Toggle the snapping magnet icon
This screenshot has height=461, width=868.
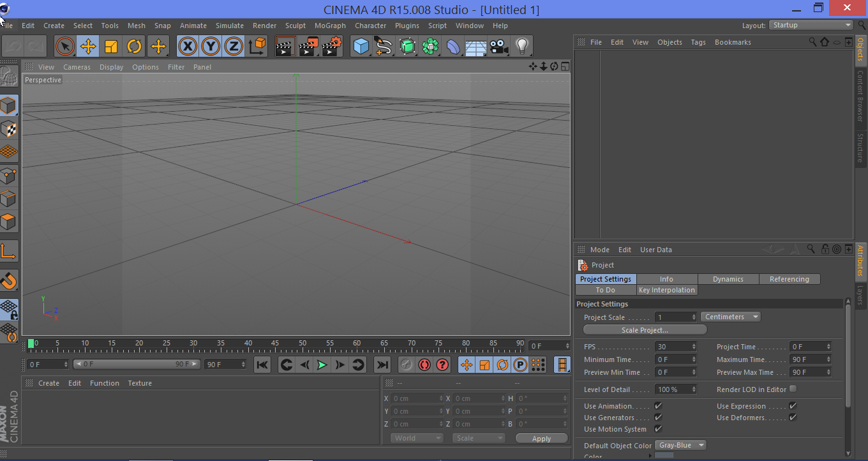[9, 280]
